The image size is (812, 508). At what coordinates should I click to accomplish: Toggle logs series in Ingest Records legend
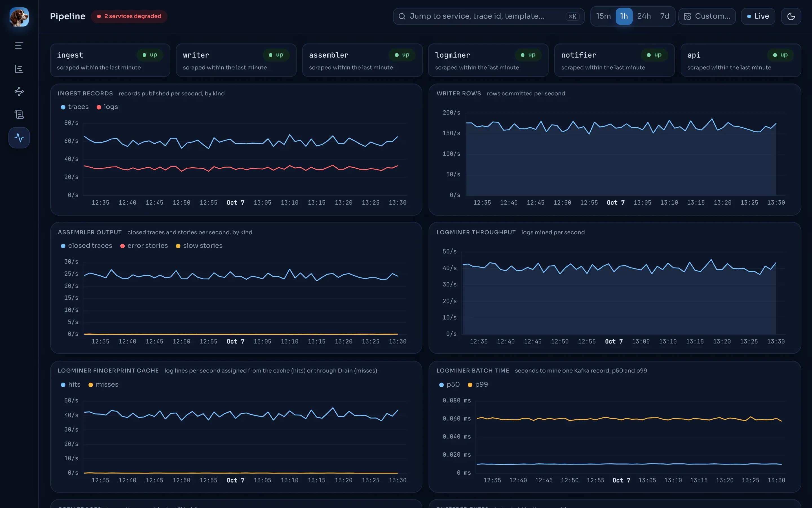(x=107, y=107)
